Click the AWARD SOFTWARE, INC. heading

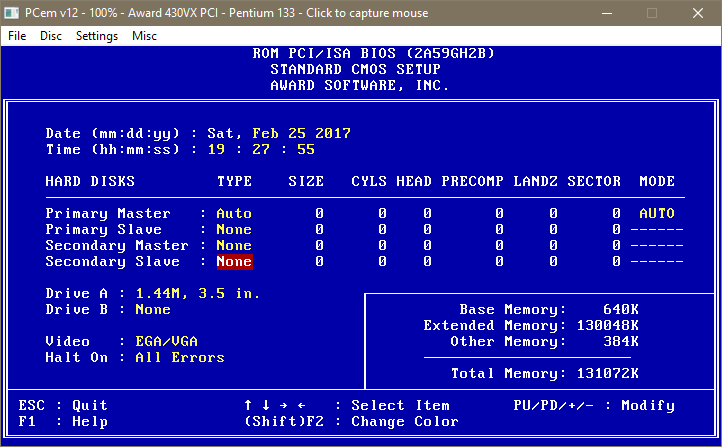click(360, 86)
